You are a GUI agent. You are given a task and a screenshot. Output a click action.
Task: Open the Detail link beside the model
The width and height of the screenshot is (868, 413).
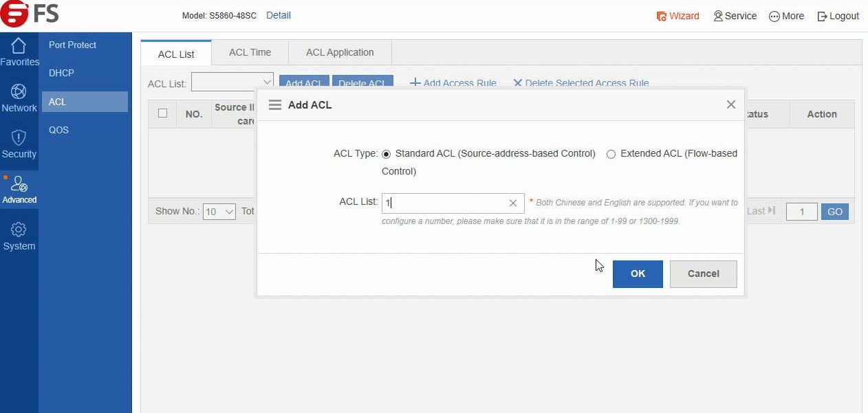pos(278,15)
